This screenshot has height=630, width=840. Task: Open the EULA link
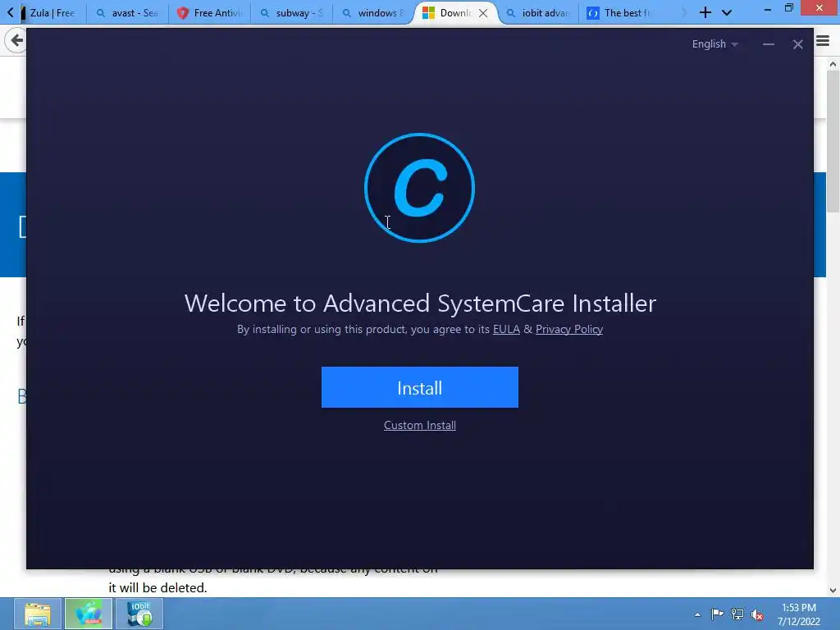point(506,329)
